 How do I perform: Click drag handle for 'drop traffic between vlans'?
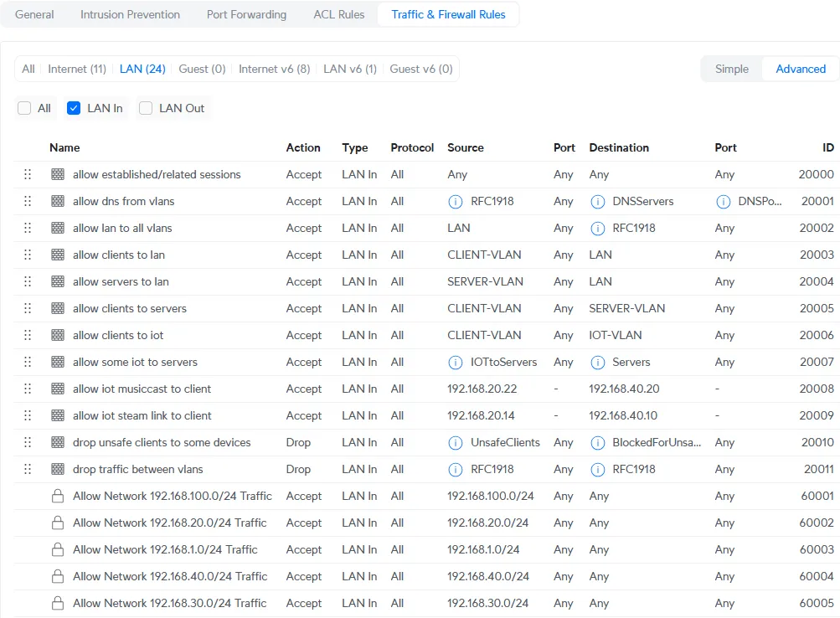(28, 469)
